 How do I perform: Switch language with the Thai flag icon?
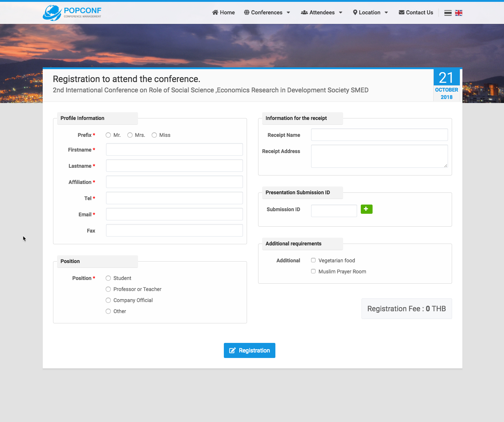tap(448, 13)
